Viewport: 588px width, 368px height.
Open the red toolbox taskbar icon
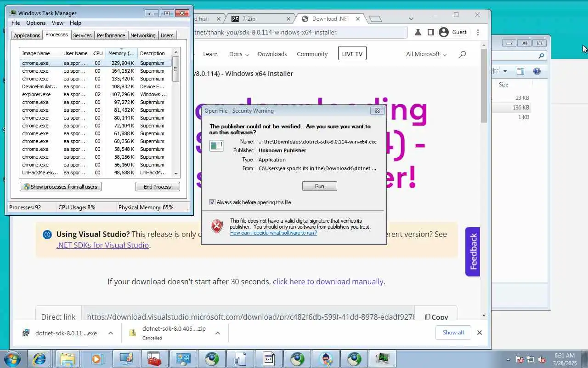(154, 359)
